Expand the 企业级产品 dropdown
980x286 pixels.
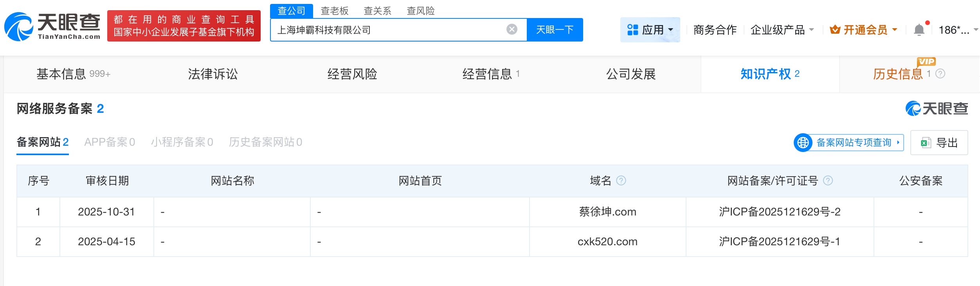coord(782,30)
